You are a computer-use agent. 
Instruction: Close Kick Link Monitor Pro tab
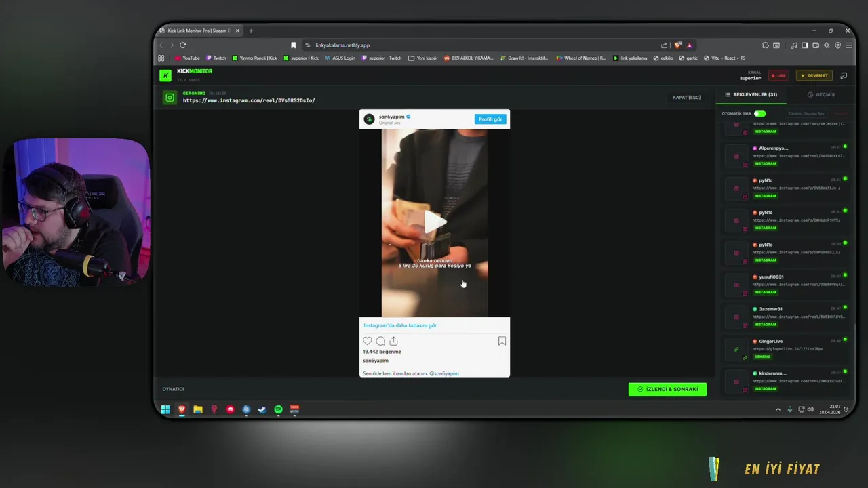(237, 30)
